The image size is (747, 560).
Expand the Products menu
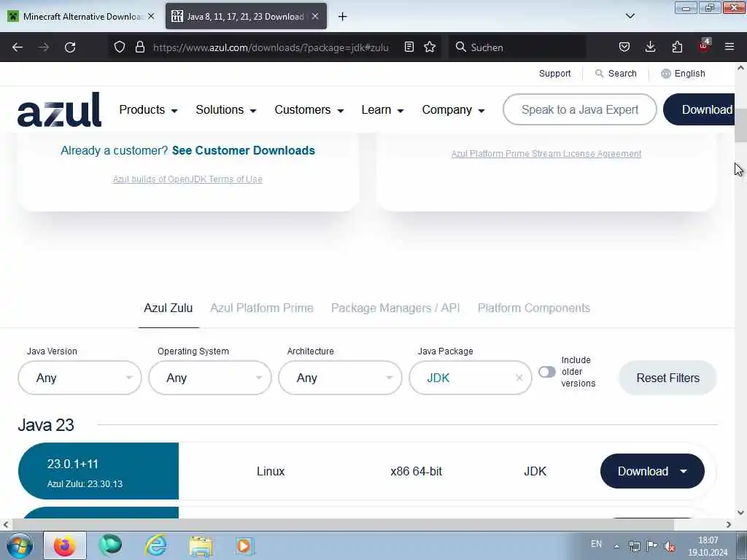point(148,109)
